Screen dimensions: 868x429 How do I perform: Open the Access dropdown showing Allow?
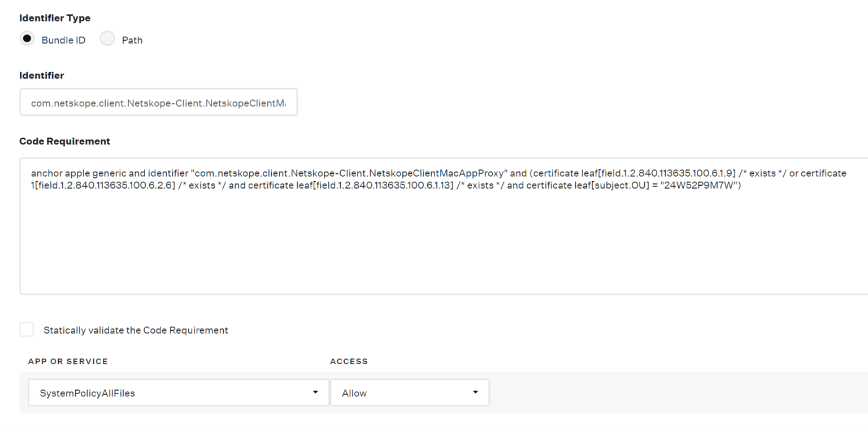click(x=410, y=392)
